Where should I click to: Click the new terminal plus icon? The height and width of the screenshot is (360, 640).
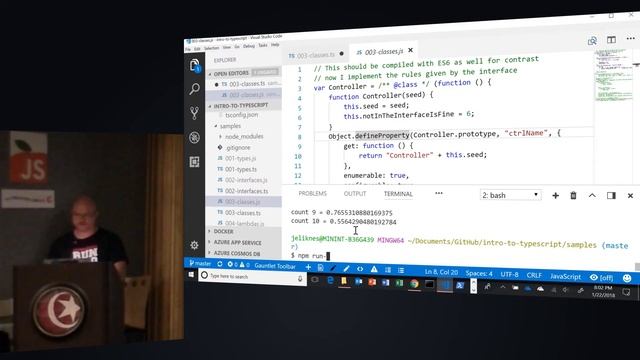pos(556,196)
